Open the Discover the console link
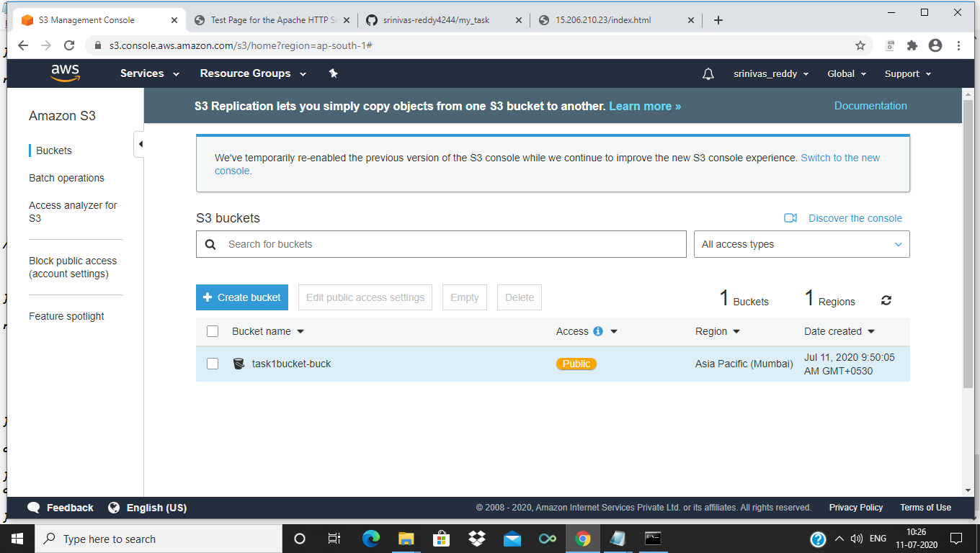Image resolution: width=980 pixels, height=553 pixels. pos(855,218)
